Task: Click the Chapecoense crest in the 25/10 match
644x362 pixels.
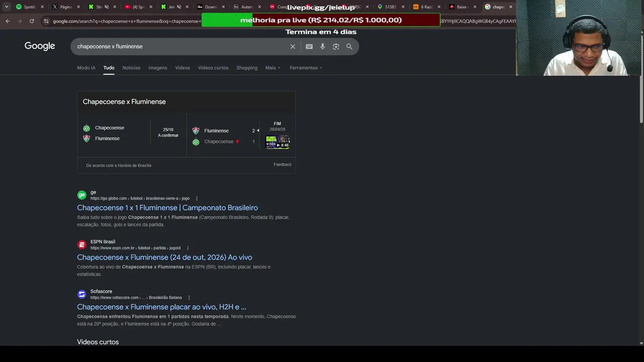Action: coord(87,128)
